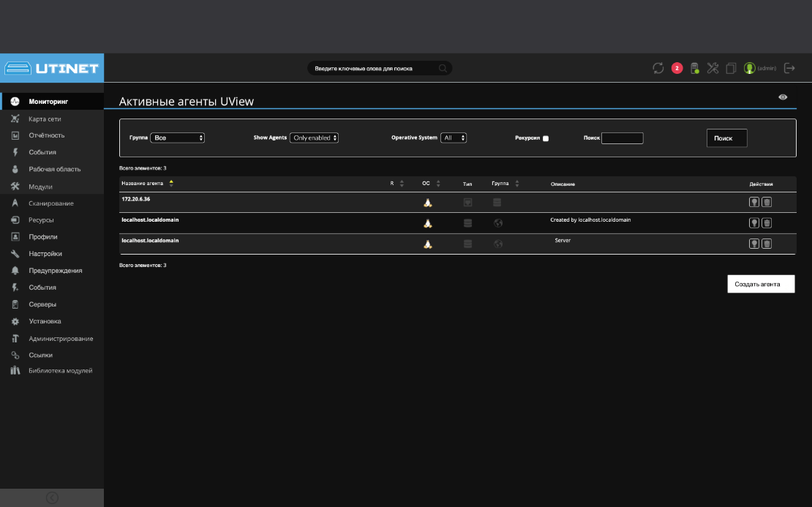Screen dimensions: 812x507
Task: Open localhost.localdomain agent in 'Created by' row
Action: pyautogui.click(x=150, y=219)
